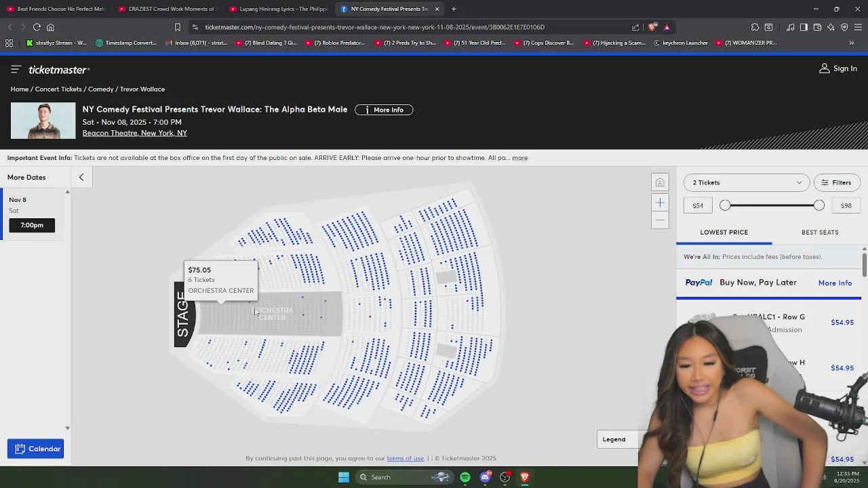Select the minimum price slider handle
Screen dimensions: 868x488
pyautogui.click(x=725, y=205)
